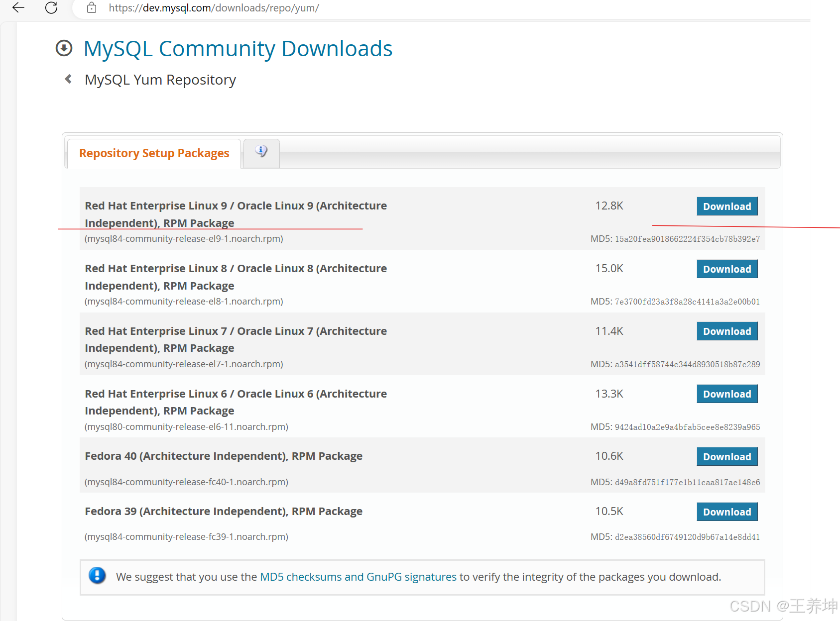Screen dimensions: 840x621
Task: Click Red Hat Enterprise Linux 7 package title
Action: click(236, 340)
